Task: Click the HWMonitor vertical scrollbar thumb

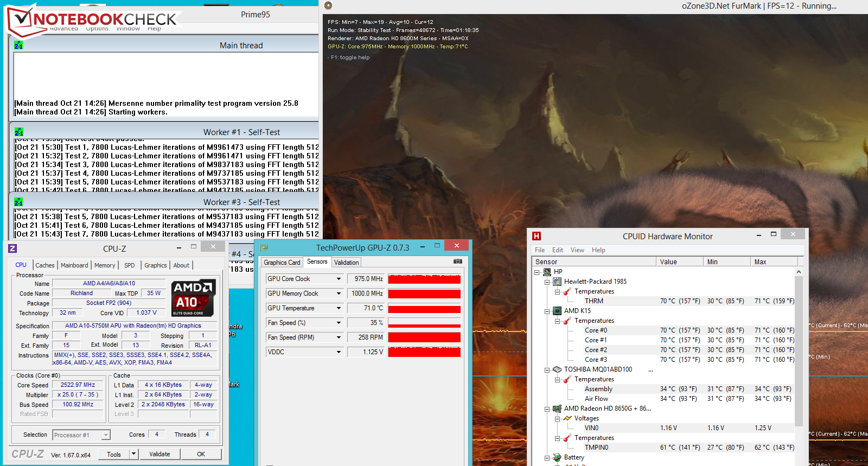Action: [x=799, y=351]
